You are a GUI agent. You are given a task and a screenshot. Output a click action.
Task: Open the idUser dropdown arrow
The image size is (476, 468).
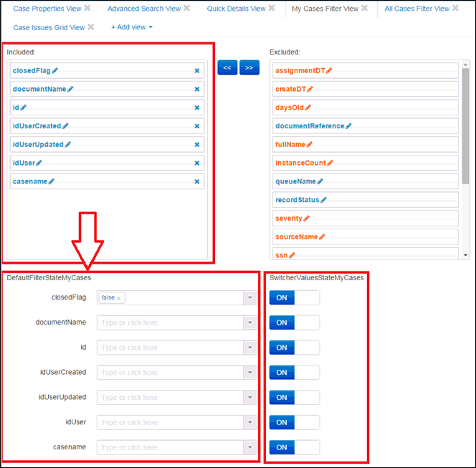(249, 422)
